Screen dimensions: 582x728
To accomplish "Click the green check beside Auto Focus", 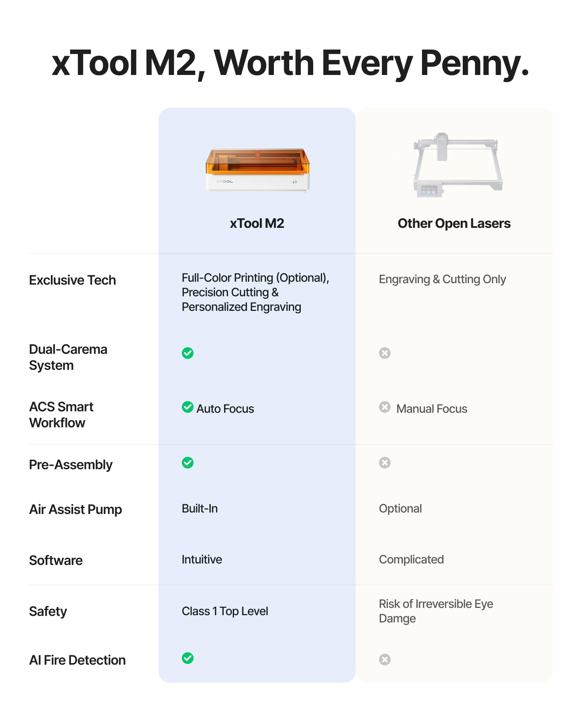I will [x=188, y=407].
